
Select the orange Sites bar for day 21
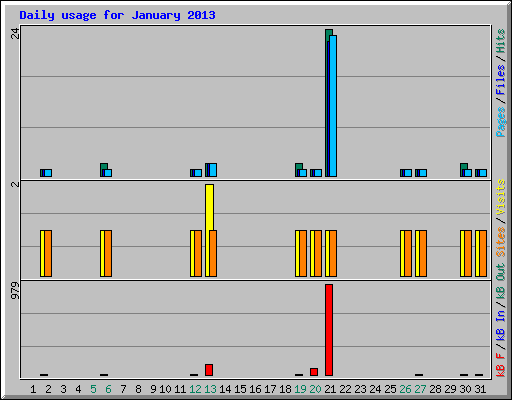(333, 253)
